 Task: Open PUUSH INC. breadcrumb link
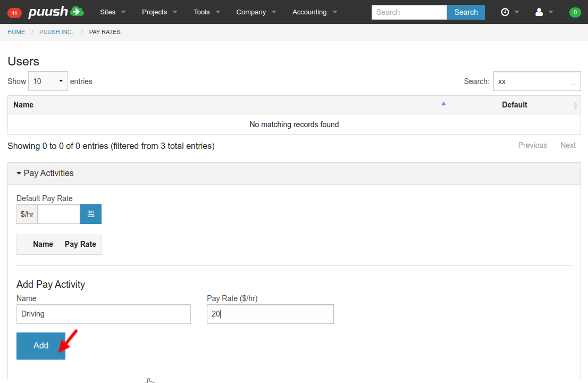coord(56,32)
